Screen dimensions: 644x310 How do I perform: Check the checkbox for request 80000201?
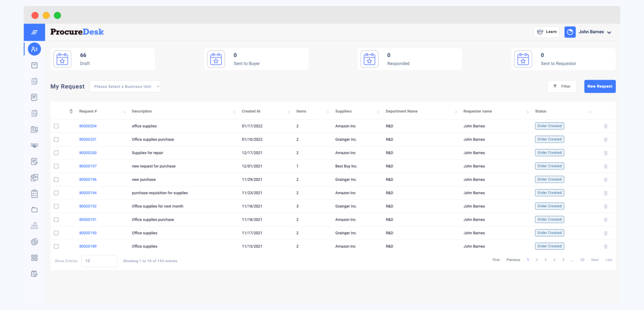click(x=56, y=139)
